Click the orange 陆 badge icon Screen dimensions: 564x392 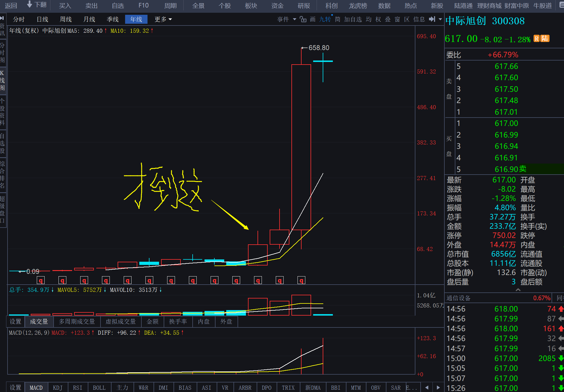click(545, 39)
